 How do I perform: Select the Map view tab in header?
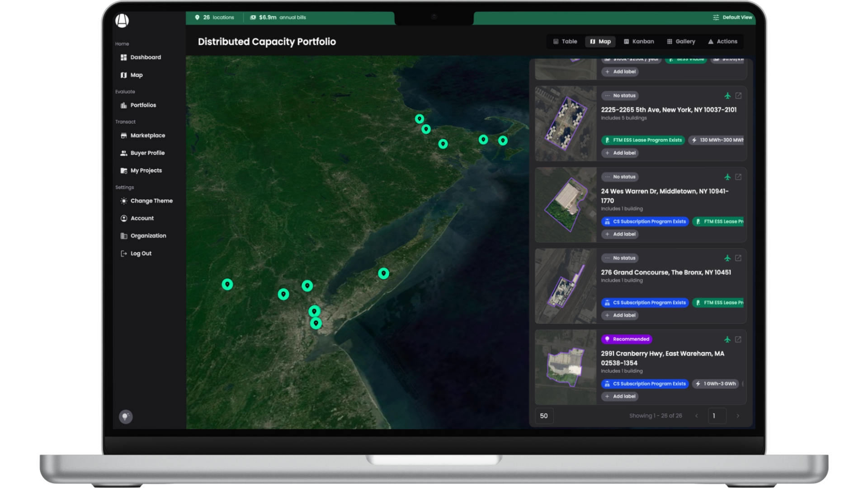[600, 42]
